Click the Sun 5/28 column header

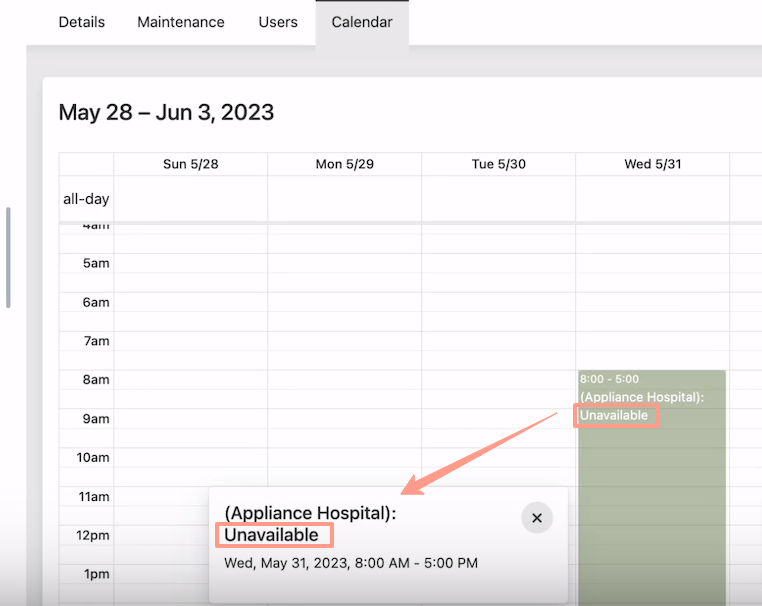tap(190, 164)
